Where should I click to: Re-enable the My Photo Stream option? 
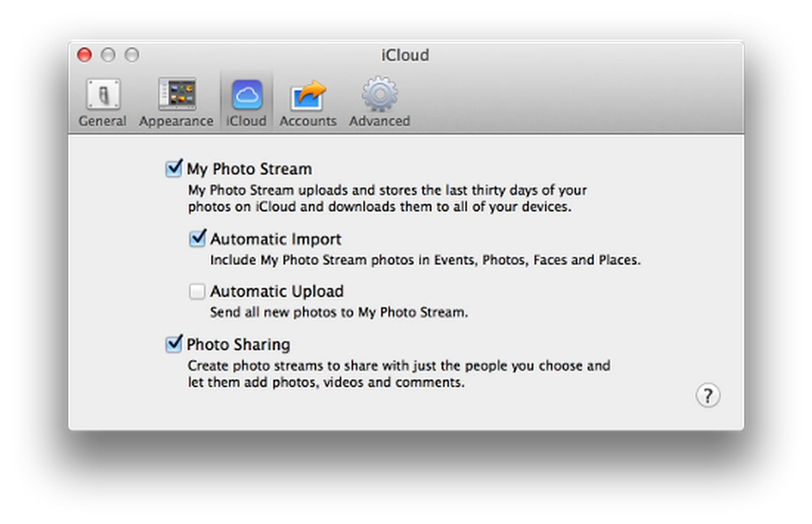[173, 169]
